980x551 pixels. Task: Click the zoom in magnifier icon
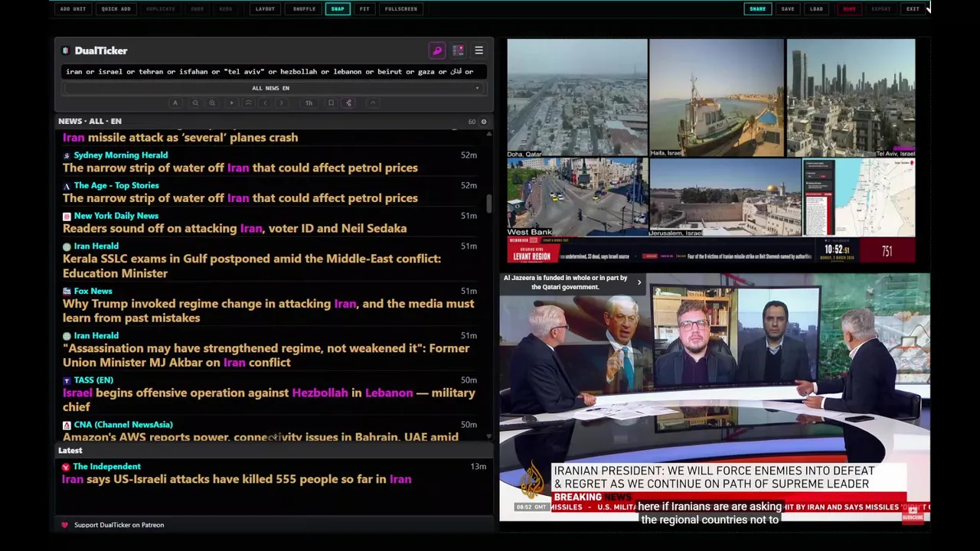(x=212, y=103)
